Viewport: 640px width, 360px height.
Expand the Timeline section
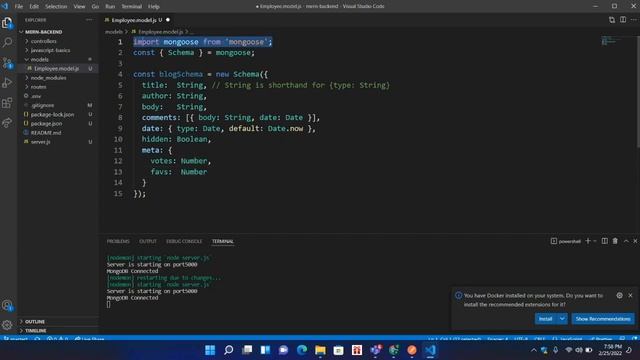pyautogui.click(x=36, y=331)
